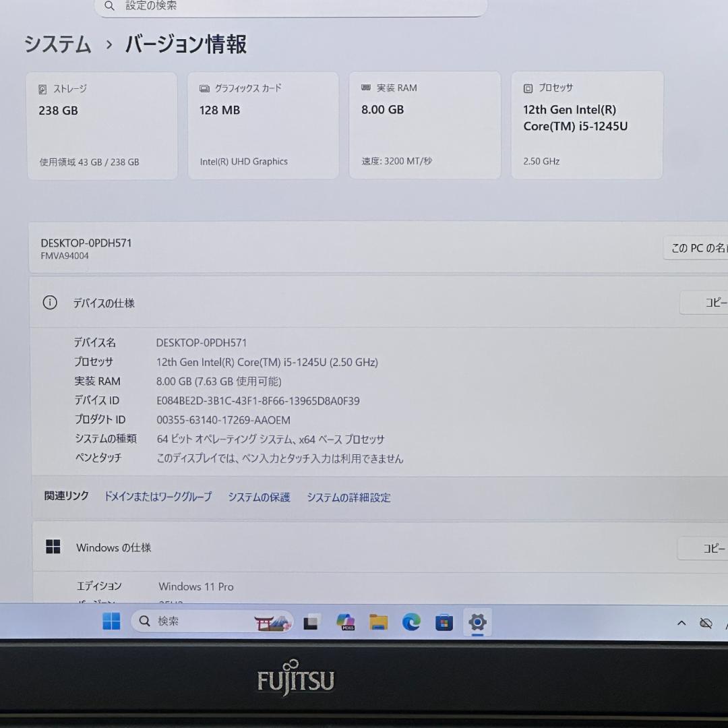This screenshot has height=728, width=728.
Task: Open システムの詳細設定 link
Action: [x=348, y=497]
